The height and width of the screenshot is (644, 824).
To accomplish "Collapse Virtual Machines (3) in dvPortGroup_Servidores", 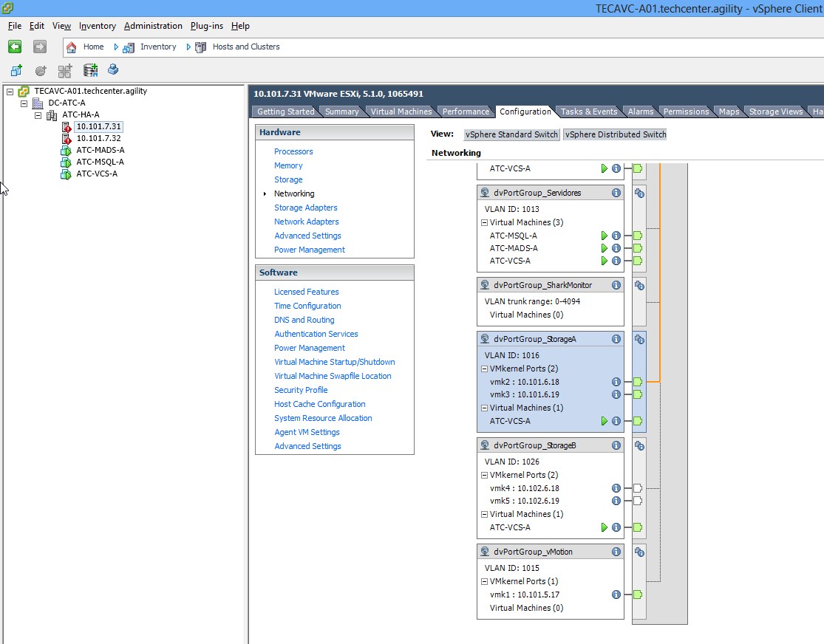I will (x=485, y=222).
